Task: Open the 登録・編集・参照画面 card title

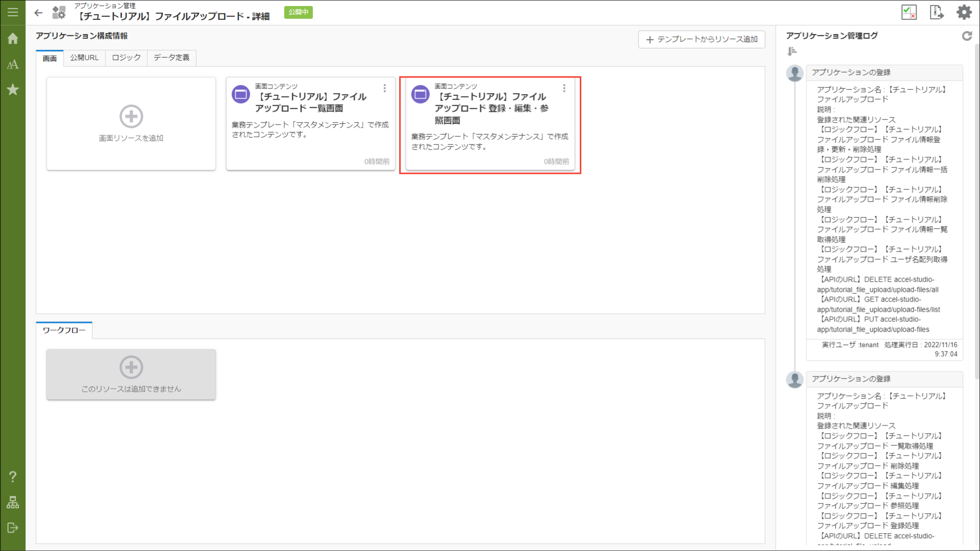Action: point(492,108)
